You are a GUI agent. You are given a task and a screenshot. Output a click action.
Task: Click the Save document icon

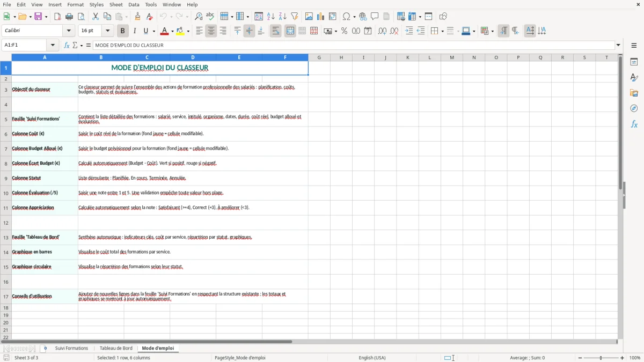pos(38,17)
